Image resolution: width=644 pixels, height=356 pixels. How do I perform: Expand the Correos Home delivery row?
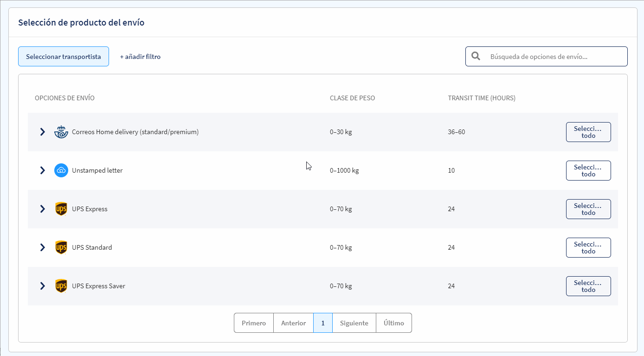(x=42, y=132)
